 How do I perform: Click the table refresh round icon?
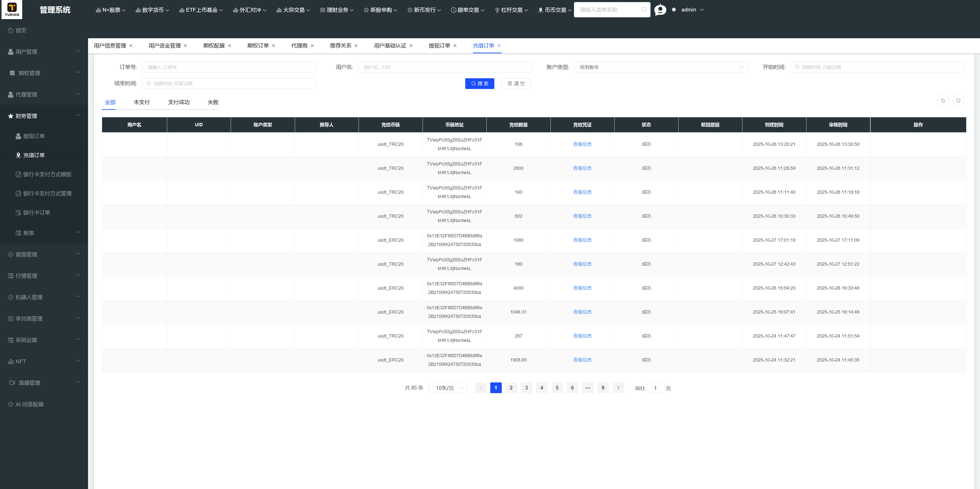(x=943, y=101)
